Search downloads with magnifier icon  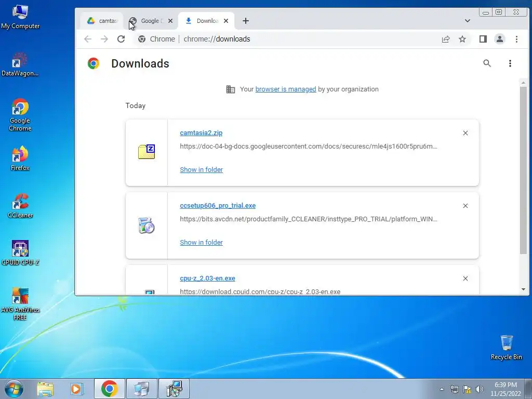tap(487, 63)
